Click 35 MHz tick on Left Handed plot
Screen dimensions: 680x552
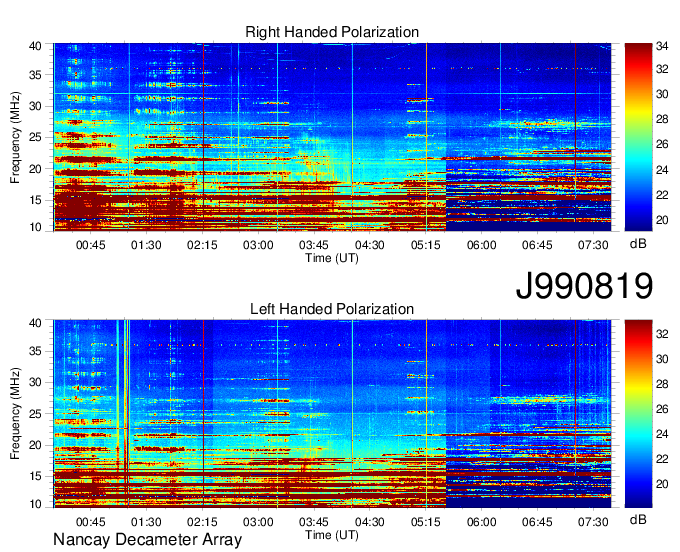36,351
